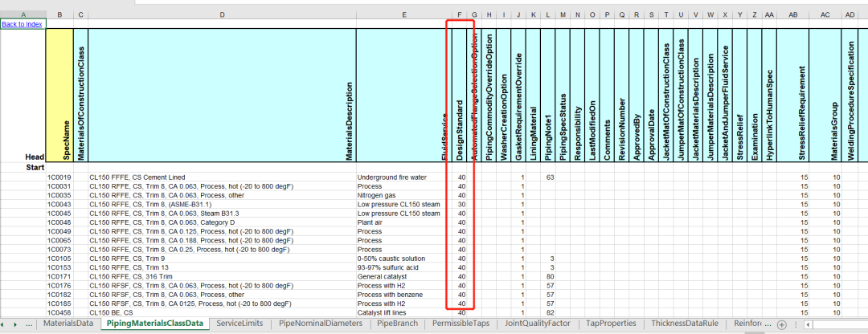Select column F header
Image resolution: width=868 pixels, height=334 pixels.
(x=460, y=14)
